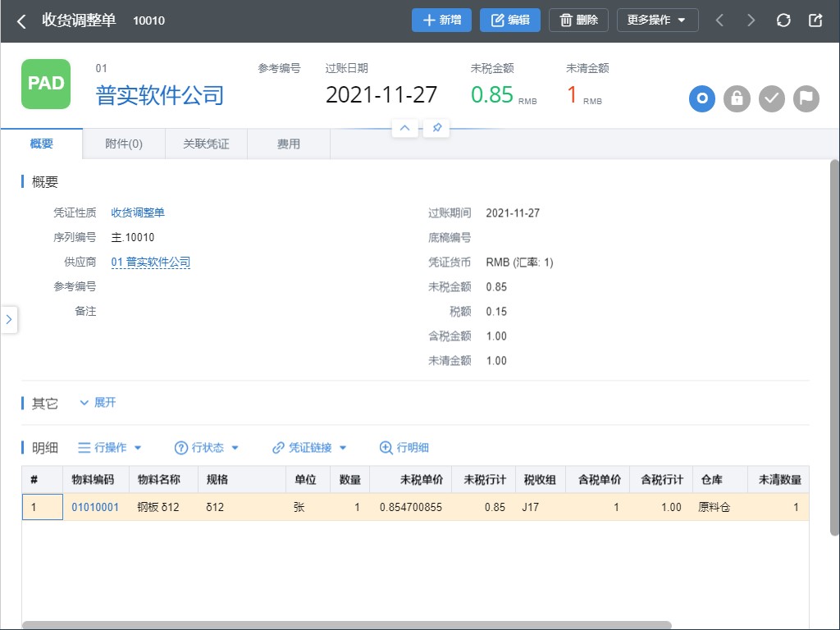
Task: Switch to the 关联凭证 tab
Action: click(x=206, y=144)
